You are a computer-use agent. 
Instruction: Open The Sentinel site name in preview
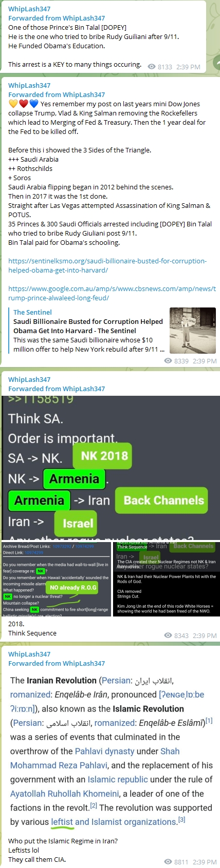point(32,312)
